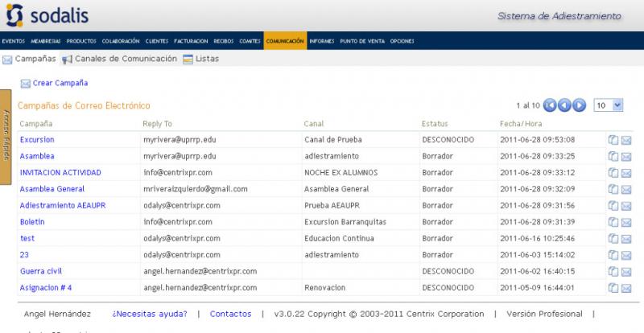Screen dimensions: 644x333
Task: Open the INVITACION ACTIVIDAD campaign
Action: pos(60,173)
